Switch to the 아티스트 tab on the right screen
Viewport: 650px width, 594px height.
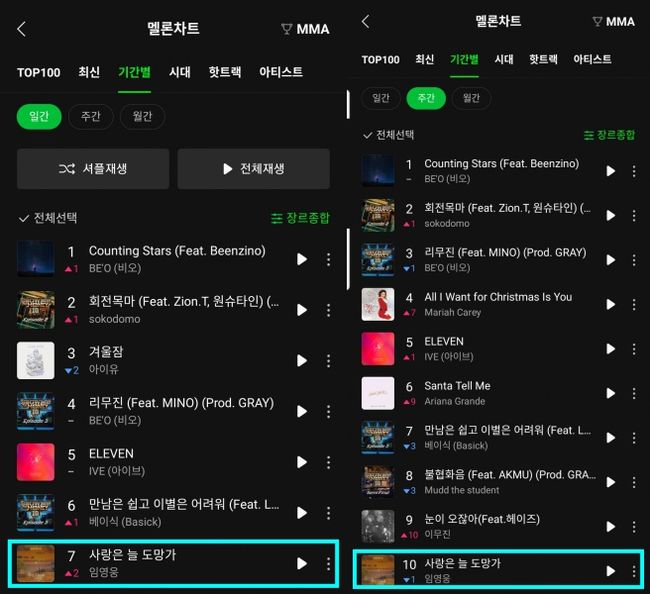point(592,59)
